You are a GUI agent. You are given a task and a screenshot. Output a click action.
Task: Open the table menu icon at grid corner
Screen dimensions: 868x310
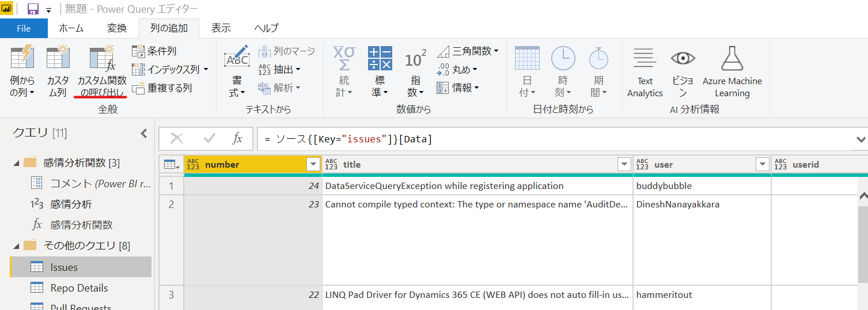point(172,165)
